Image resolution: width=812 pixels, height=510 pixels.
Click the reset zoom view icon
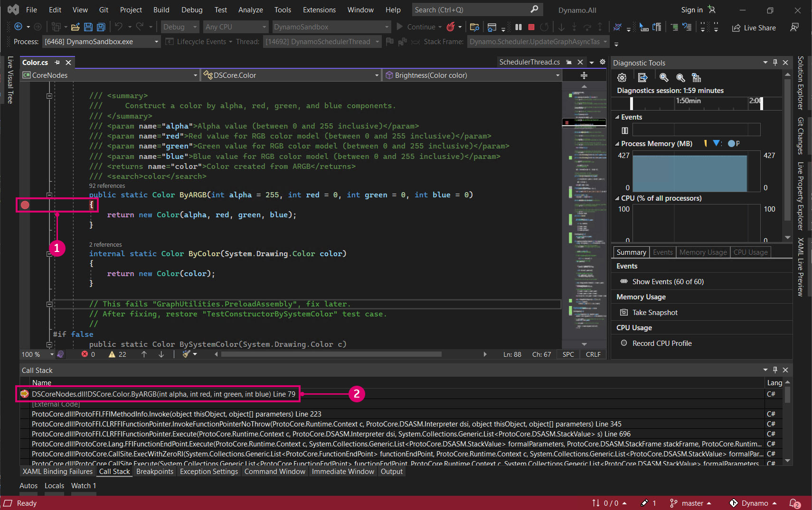click(697, 78)
